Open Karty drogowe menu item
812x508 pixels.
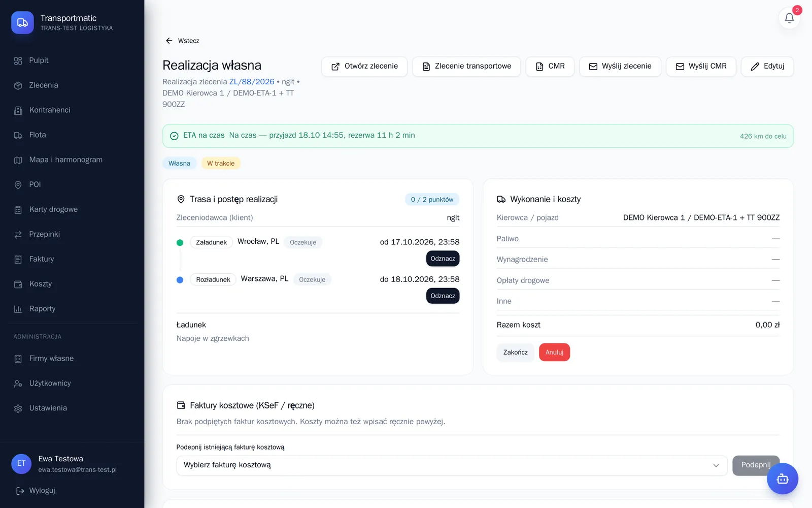tap(72, 210)
